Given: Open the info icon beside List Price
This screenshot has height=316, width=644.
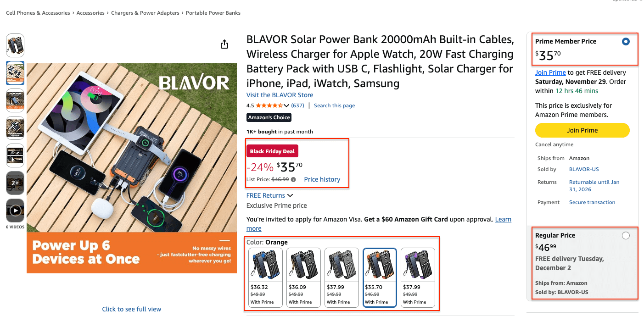Looking at the screenshot, I should click(293, 179).
